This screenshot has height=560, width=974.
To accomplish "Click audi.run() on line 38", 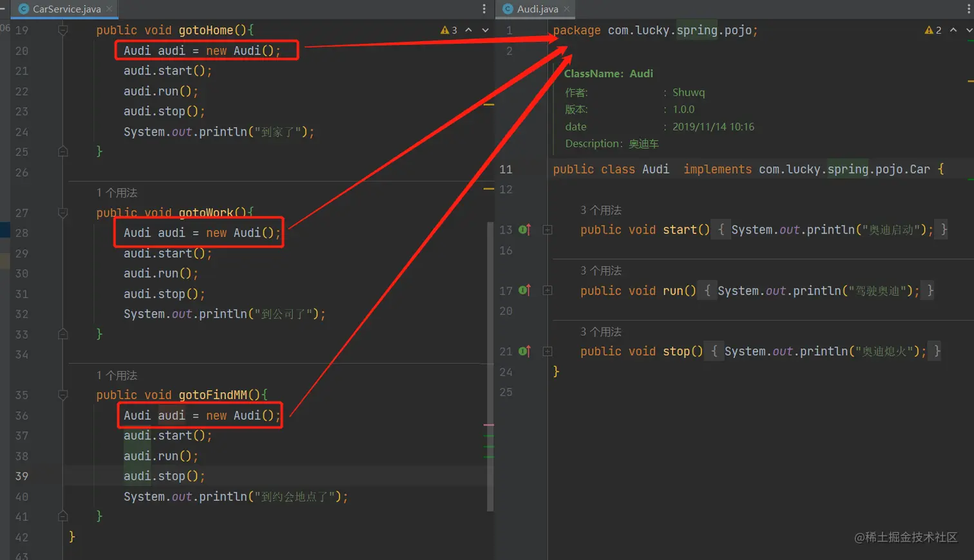I will pos(161,456).
